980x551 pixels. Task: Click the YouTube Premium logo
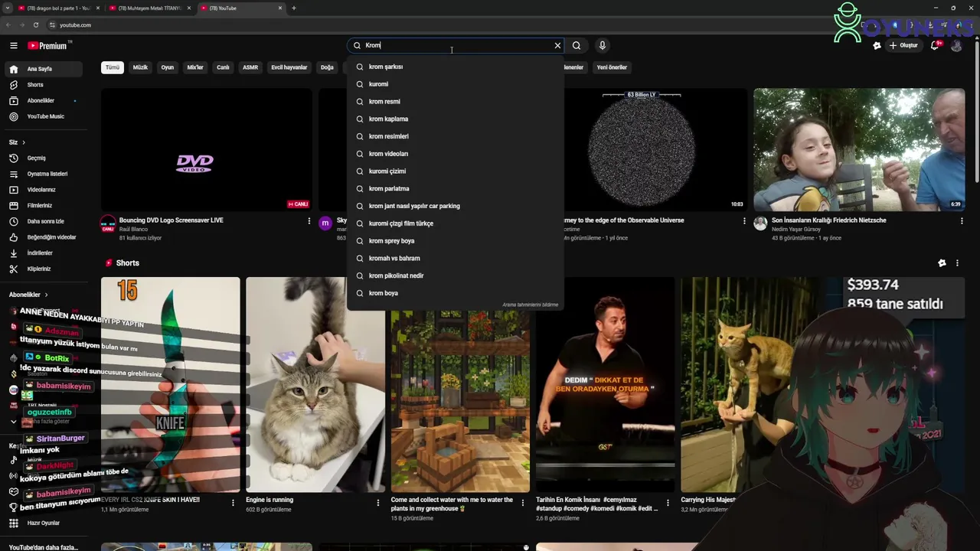[47, 46]
